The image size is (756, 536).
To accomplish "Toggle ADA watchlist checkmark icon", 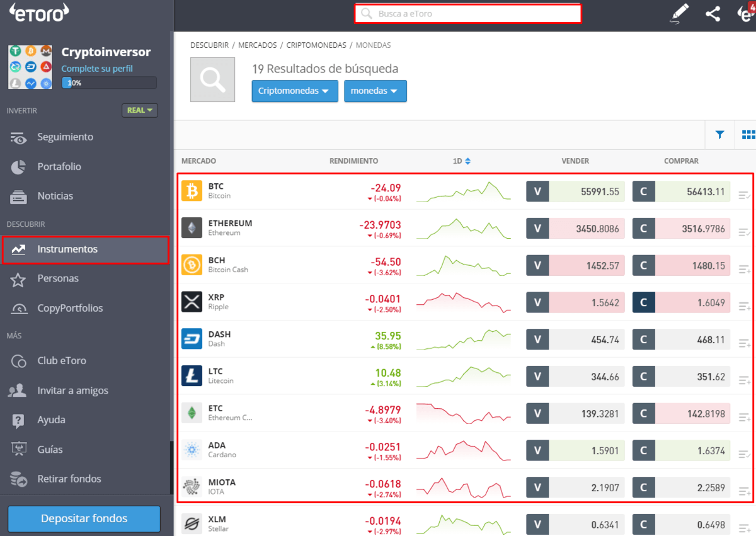I will 744,454.
